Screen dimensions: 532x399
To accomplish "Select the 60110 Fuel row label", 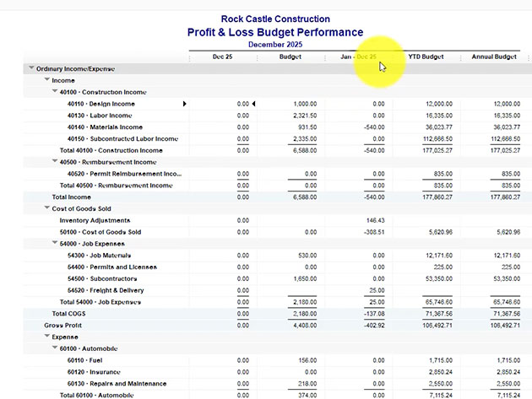I will click(x=84, y=360).
